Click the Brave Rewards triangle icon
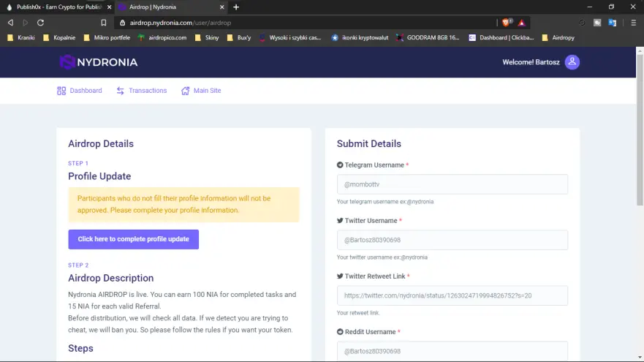Viewport: 644px width, 362px height. [522, 23]
